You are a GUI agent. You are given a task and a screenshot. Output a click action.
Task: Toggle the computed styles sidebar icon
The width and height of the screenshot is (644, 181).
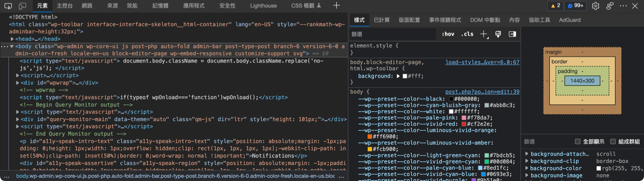coord(512,34)
